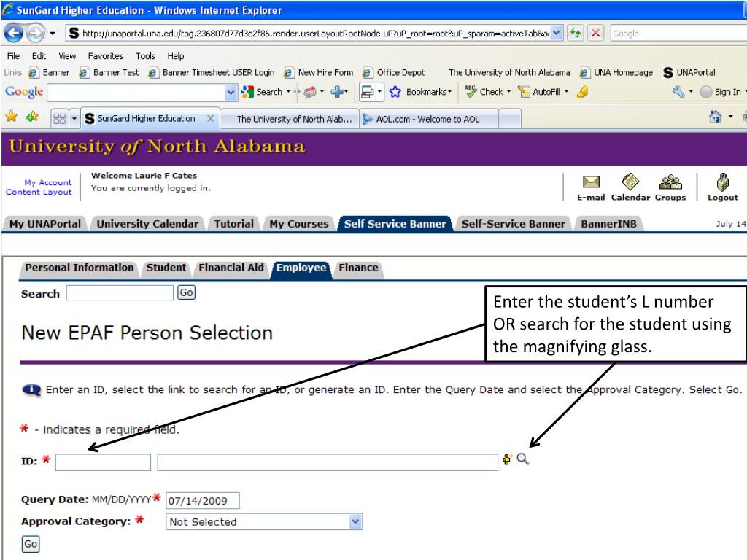747x560 pixels.
Task: Click Sign In on the Google toolbar
Action: tap(721, 92)
